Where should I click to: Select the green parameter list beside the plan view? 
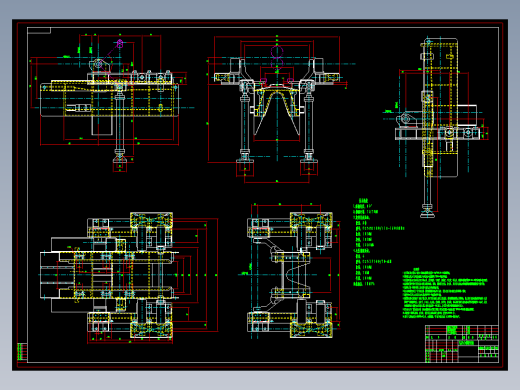coord(379,242)
